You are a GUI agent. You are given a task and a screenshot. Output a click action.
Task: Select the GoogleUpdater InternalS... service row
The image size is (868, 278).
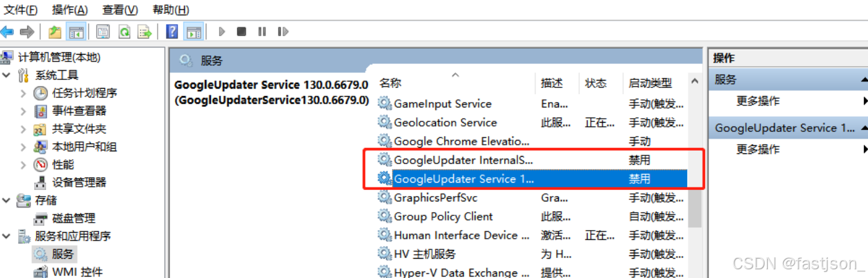531,160
